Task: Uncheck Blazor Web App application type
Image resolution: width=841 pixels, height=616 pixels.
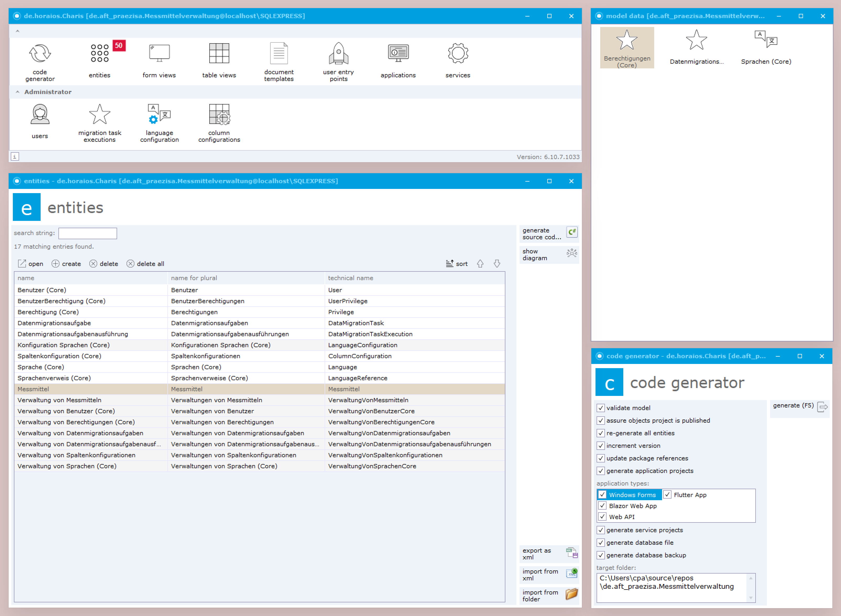Action: 602,506
